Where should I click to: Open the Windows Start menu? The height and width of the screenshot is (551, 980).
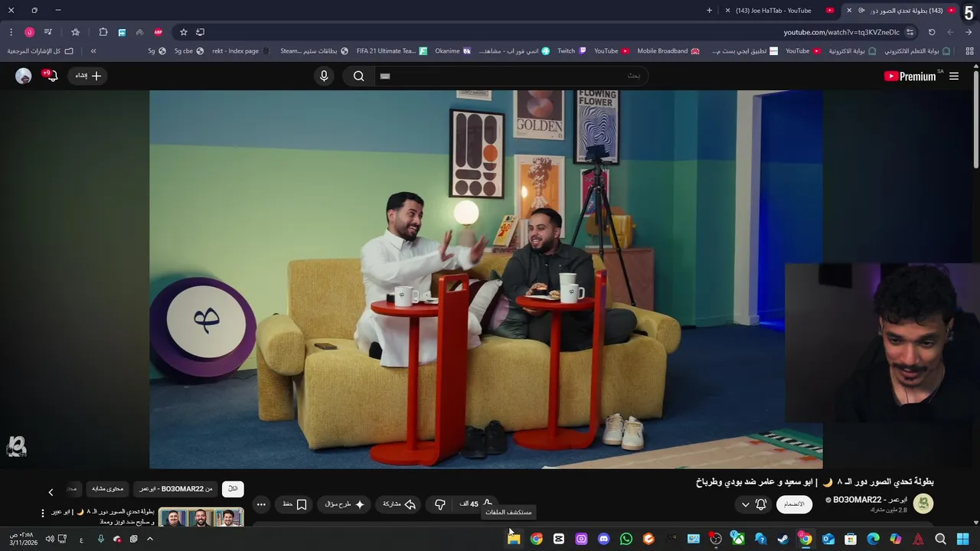point(963,539)
